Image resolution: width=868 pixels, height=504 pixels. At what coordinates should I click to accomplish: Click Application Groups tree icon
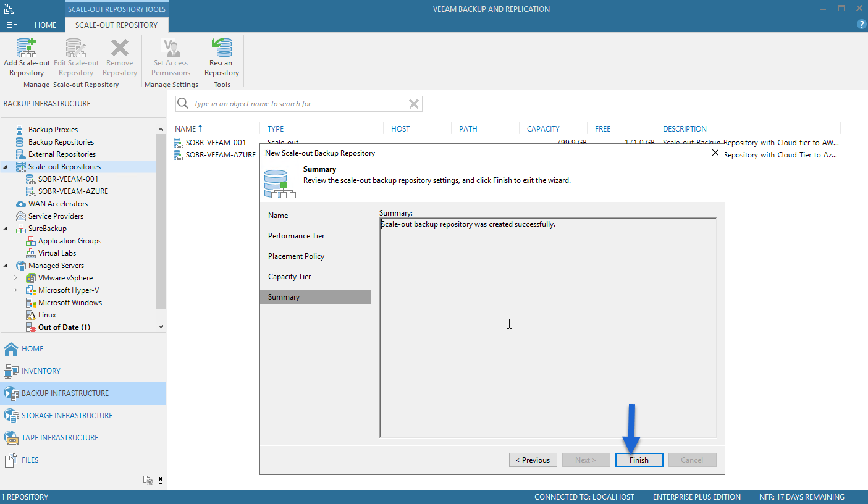pyautogui.click(x=31, y=241)
